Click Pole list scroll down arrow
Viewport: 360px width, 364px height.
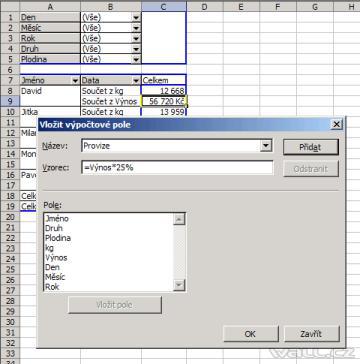(179, 285)
